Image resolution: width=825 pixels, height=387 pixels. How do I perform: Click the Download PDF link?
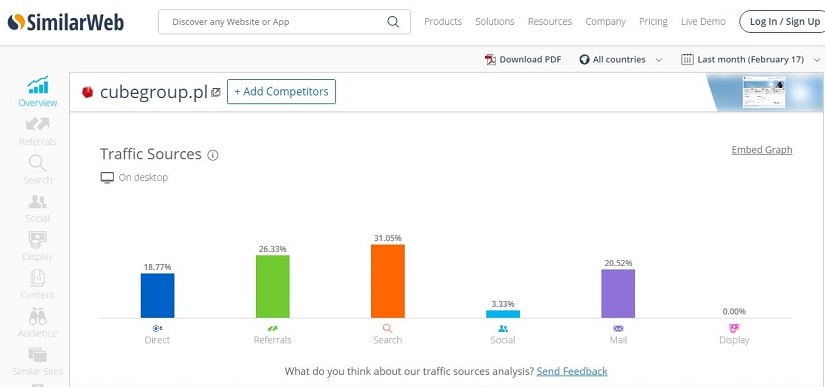530,59
